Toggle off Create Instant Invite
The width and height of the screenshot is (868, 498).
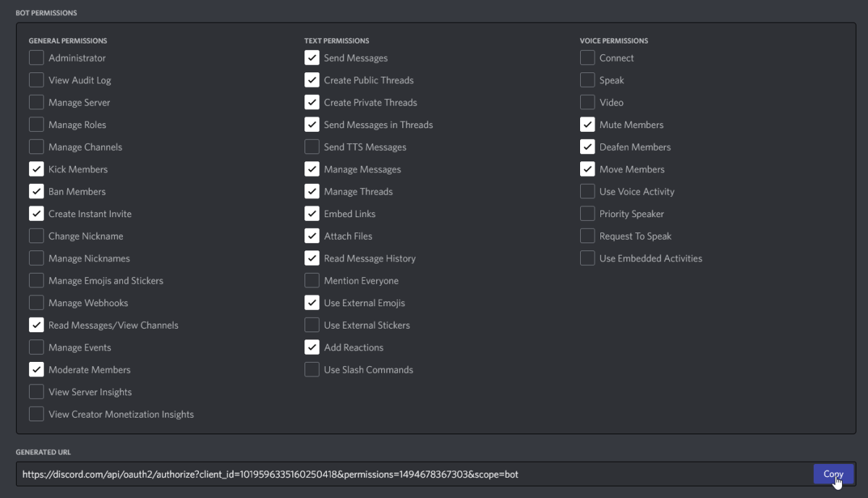pos(36,214)
